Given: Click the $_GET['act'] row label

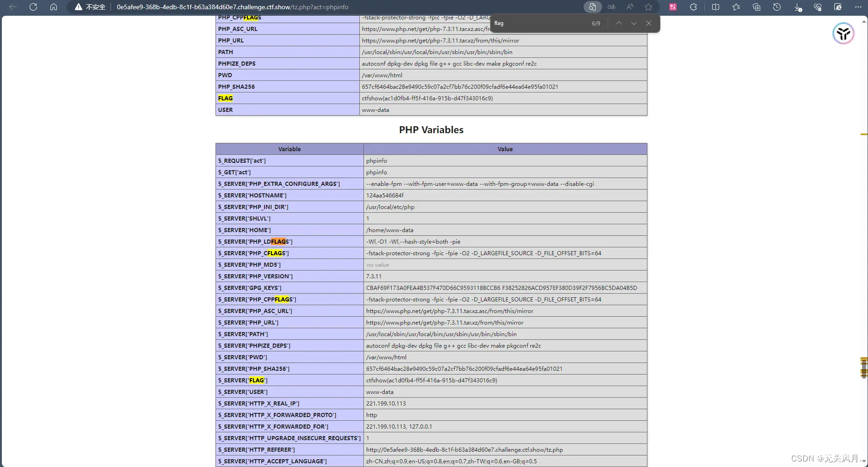Looking at the screenshot, I should coord(234,172).
